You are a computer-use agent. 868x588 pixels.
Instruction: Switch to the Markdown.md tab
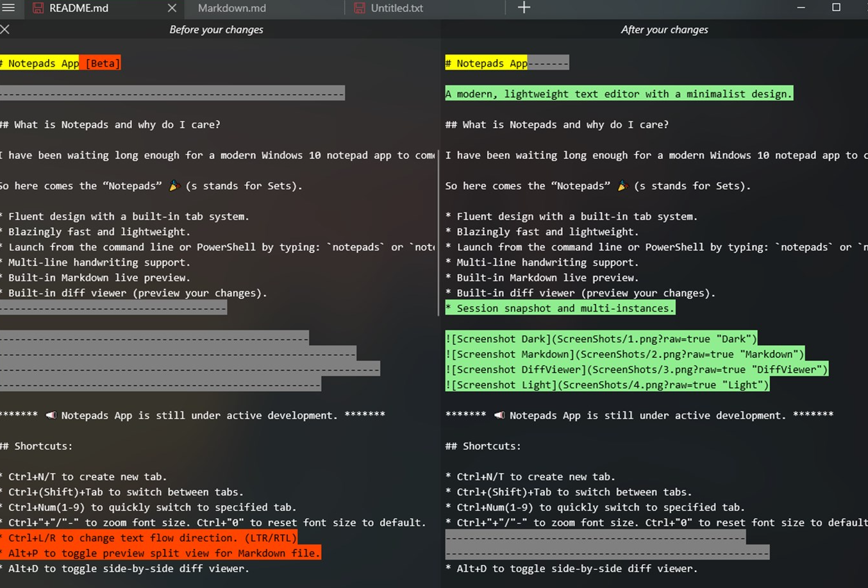(231, 8)
